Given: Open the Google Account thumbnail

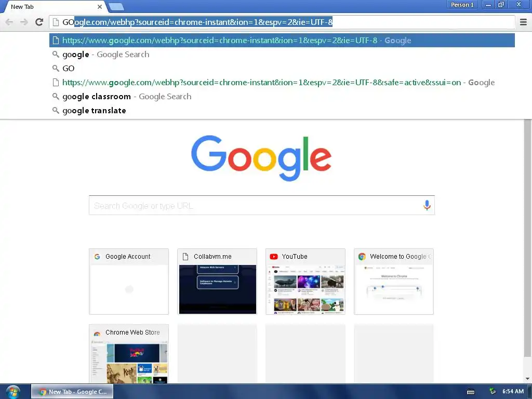Looking at the screenshot, I should 129,282.
